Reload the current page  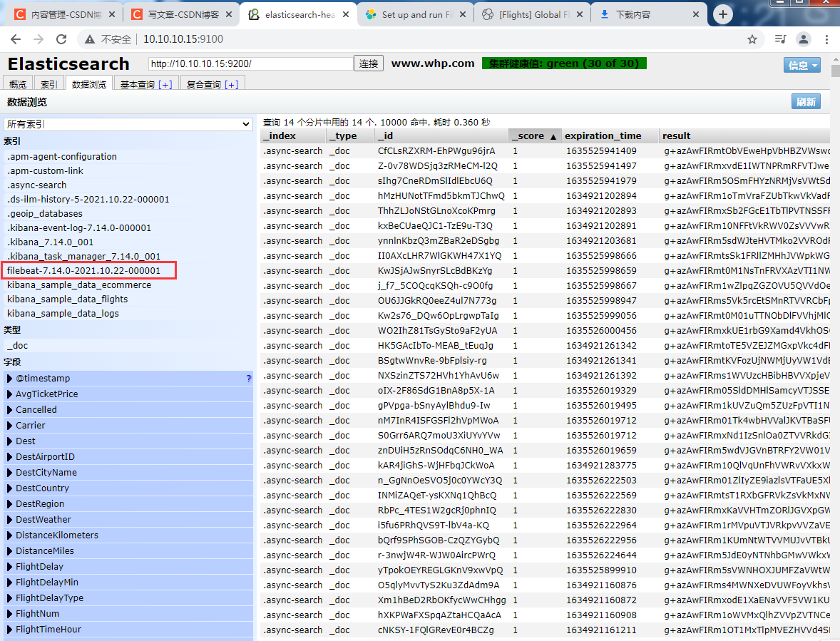61,39
